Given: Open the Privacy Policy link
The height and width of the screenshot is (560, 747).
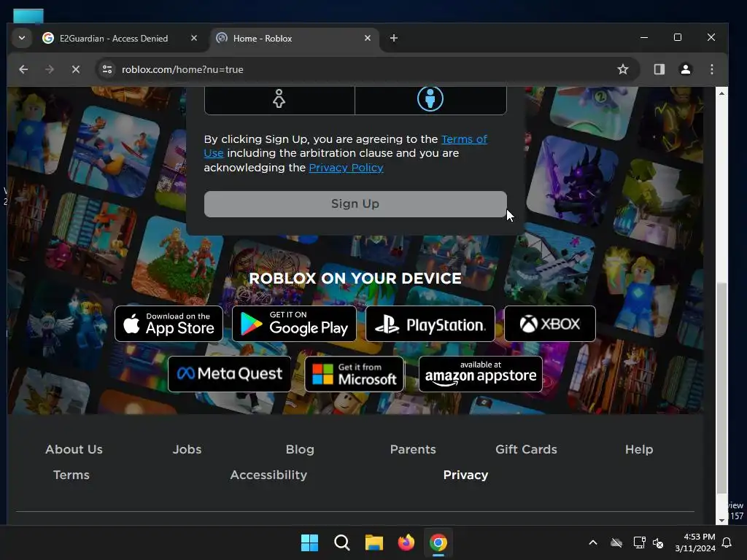Looking at the screenshot, I should (x=346, y=168).
